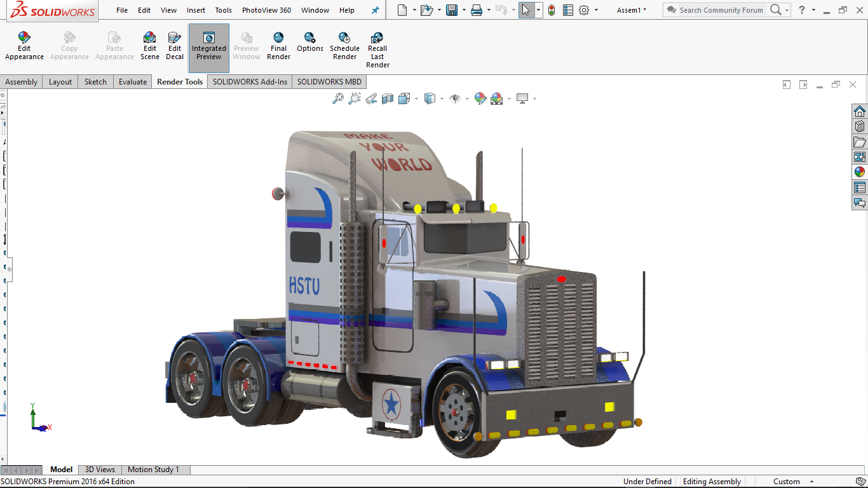868x488 pixels.
Task: Click Zoom to Area icon
Action: coord(355,98)
